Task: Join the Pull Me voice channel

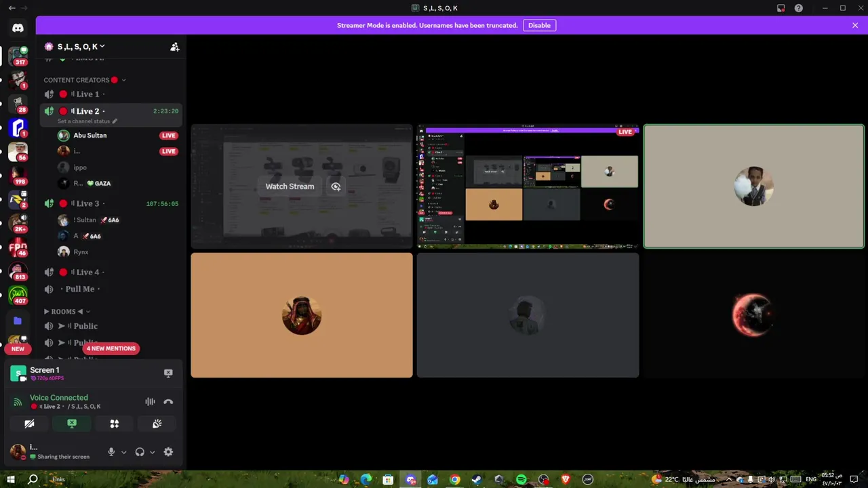Action: 111,289
